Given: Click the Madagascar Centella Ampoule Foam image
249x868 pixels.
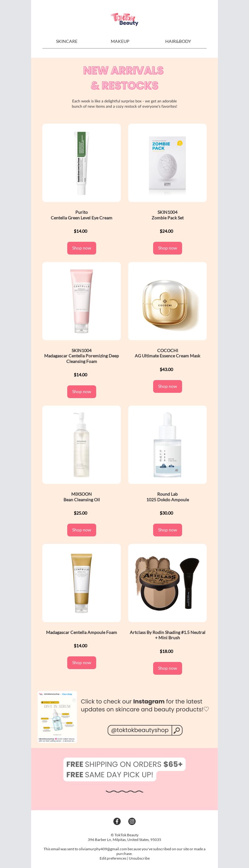Looking at the screenshot, I should tap(82, 583).
